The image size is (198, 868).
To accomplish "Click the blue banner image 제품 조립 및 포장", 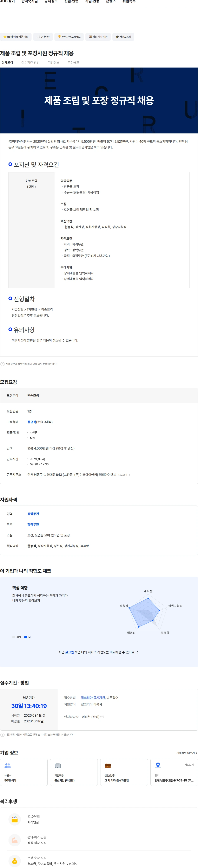I will (99, 100).
